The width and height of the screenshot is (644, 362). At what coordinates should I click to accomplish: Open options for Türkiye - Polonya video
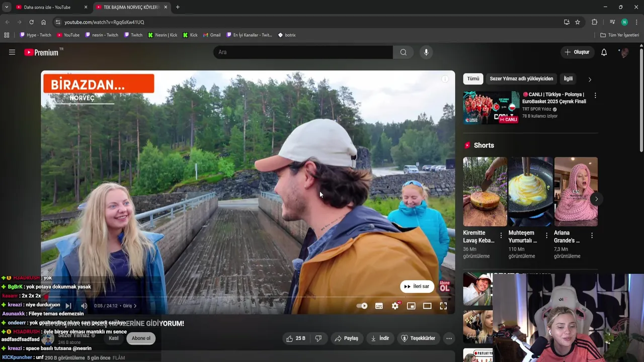(x=595, y=96)
